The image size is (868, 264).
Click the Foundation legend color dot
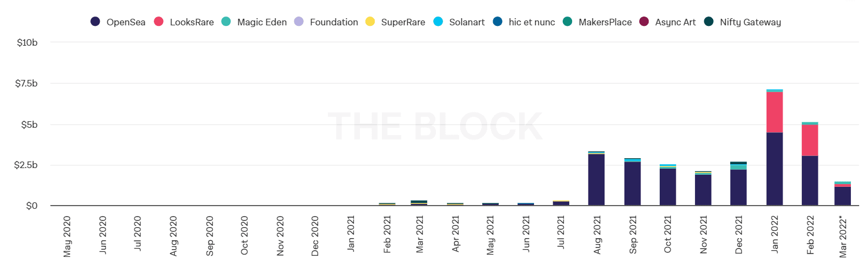coord(299,21)
